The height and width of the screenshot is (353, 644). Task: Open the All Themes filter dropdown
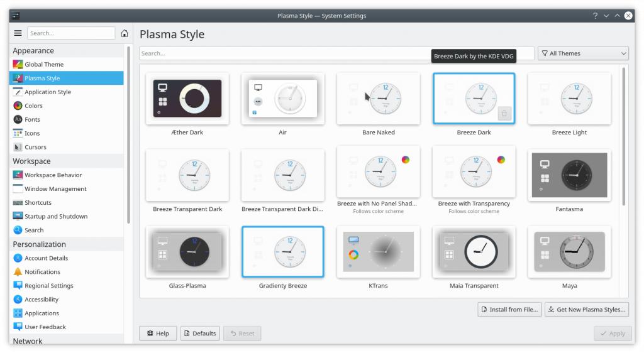[584, 53]
